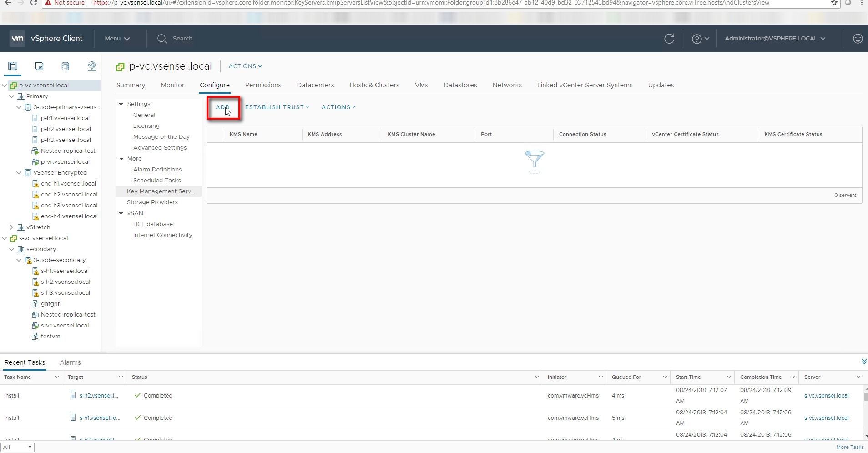Image resolution: width=868 pixels, height=453 pixels.
Task: Click the refresh icon in the top bar
Action: pyautogui.click(x=669, y=39)
